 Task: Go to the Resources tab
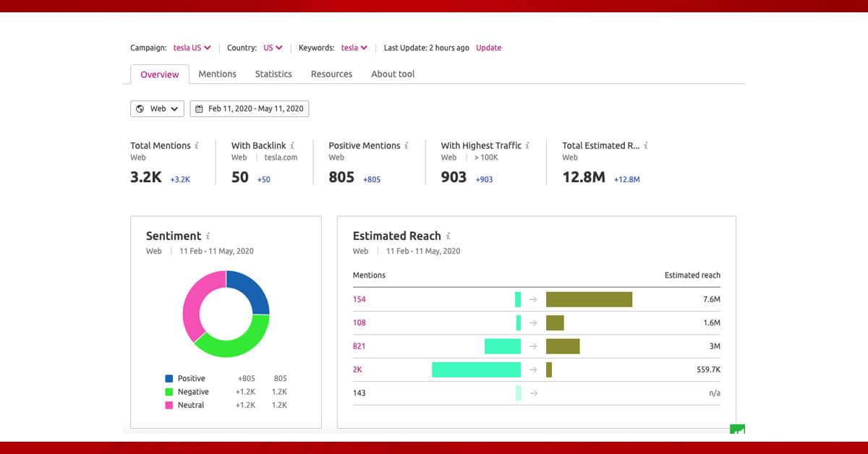point(331,74)
